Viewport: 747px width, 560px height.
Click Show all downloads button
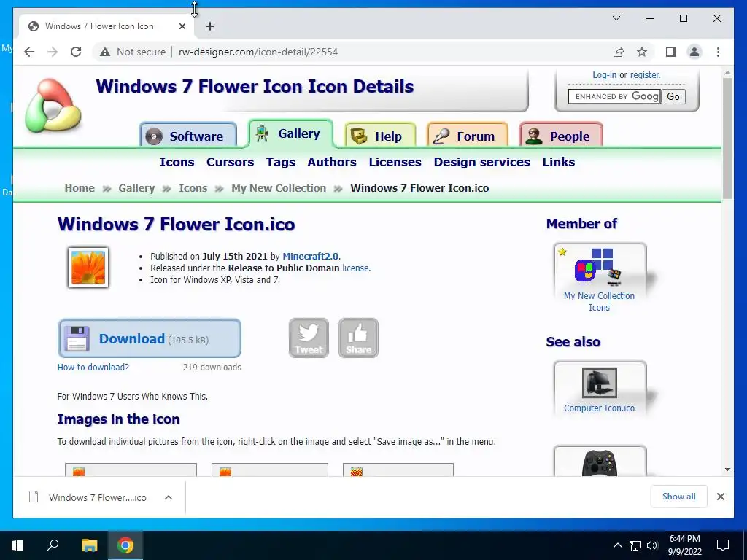[x=679, y=497]
